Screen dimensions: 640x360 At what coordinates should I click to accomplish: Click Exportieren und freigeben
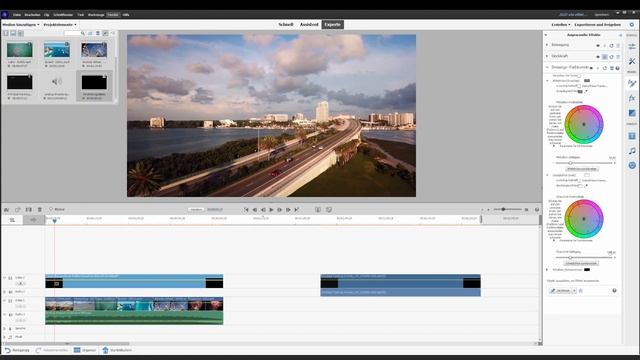pos(598,24)
